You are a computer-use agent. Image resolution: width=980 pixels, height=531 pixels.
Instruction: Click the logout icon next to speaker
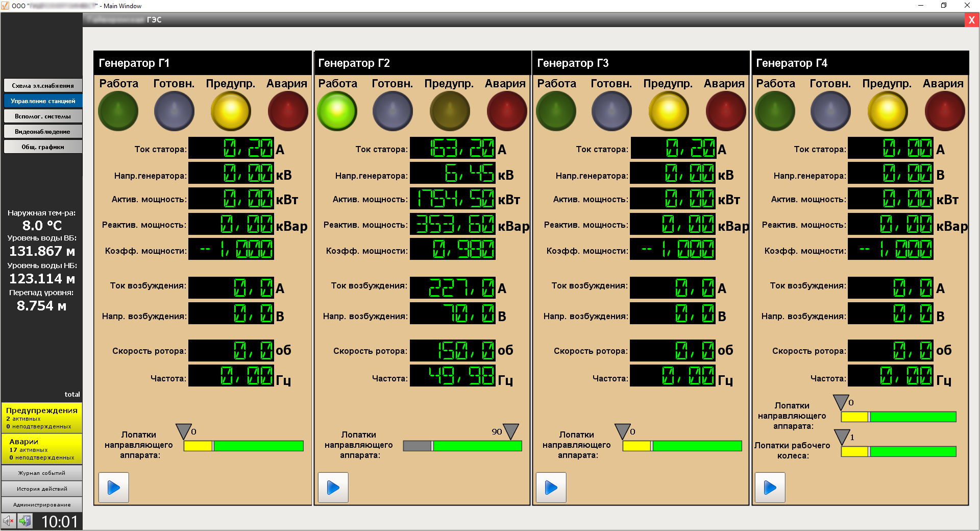tap(24, 521)
